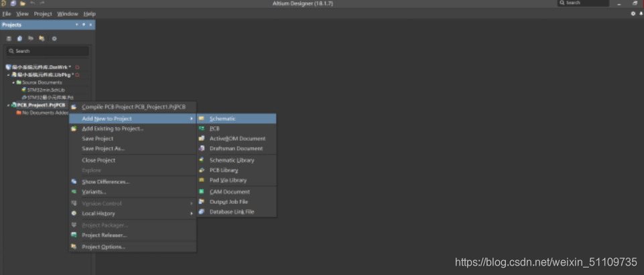Click the Save All icon in title bar

(x=13, y=3)
